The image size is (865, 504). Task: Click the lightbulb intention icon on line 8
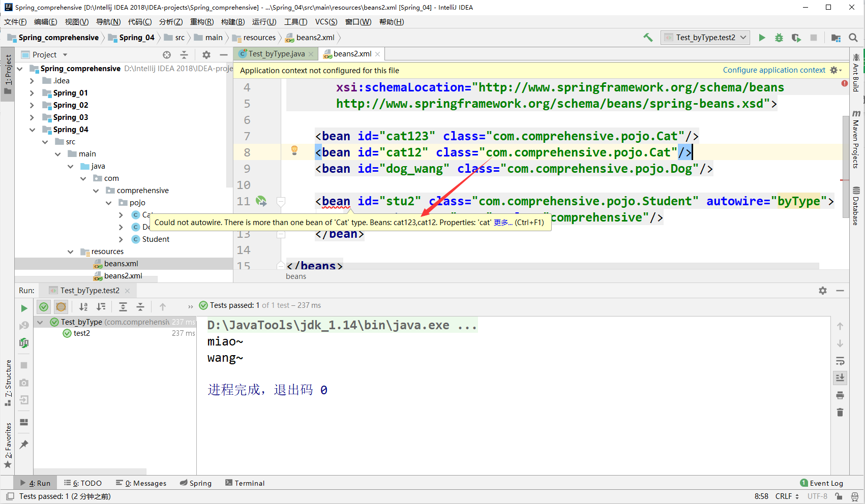tap(294, 150)
